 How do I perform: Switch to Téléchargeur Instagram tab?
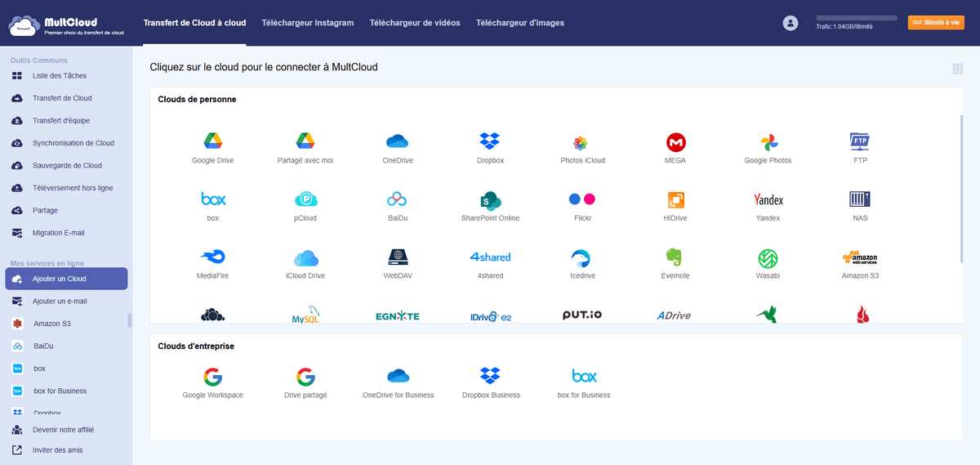[x=308, y=23]
